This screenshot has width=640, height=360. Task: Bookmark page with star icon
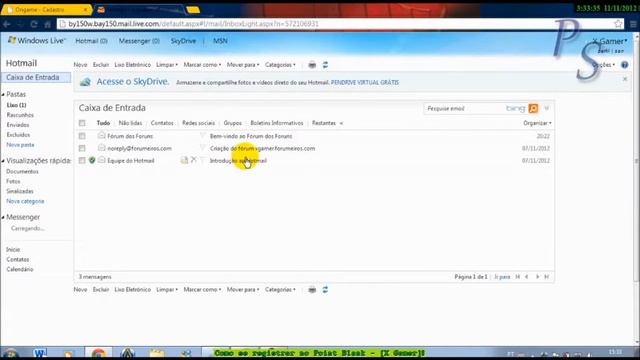click(x=618, y=24)
